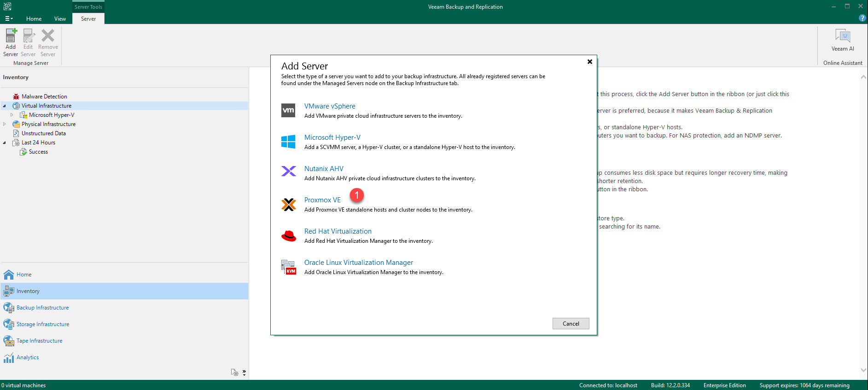
Task: Click the Red Hat hat logo icon
Action: coord(289,236)
